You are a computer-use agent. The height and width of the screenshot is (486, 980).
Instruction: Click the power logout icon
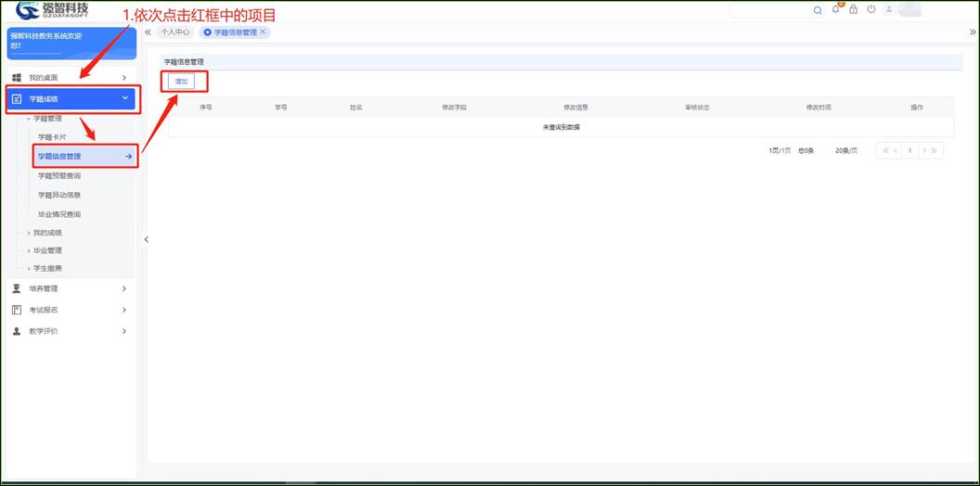point(871,10)
